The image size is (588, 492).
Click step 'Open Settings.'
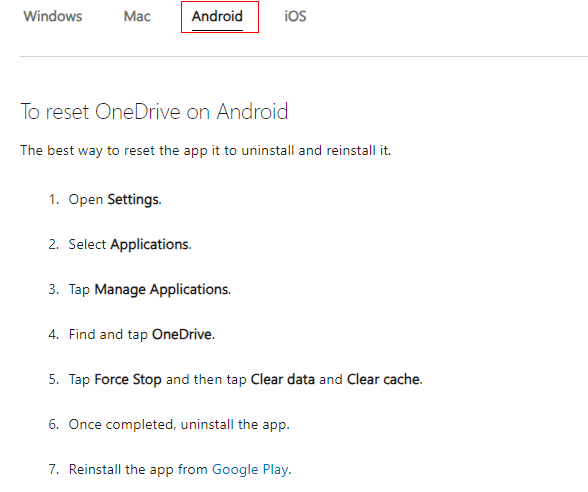pyautogui.click(x=115, y=199)
